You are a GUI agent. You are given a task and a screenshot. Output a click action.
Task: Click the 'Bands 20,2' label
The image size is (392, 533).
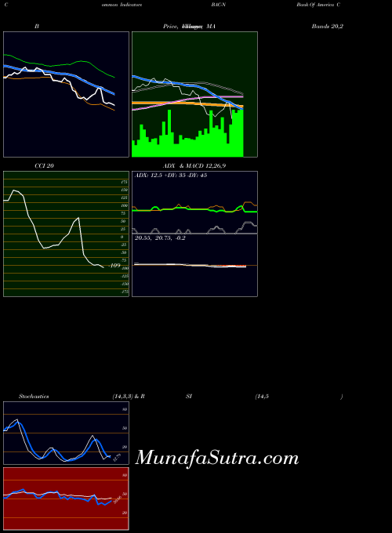328,26
